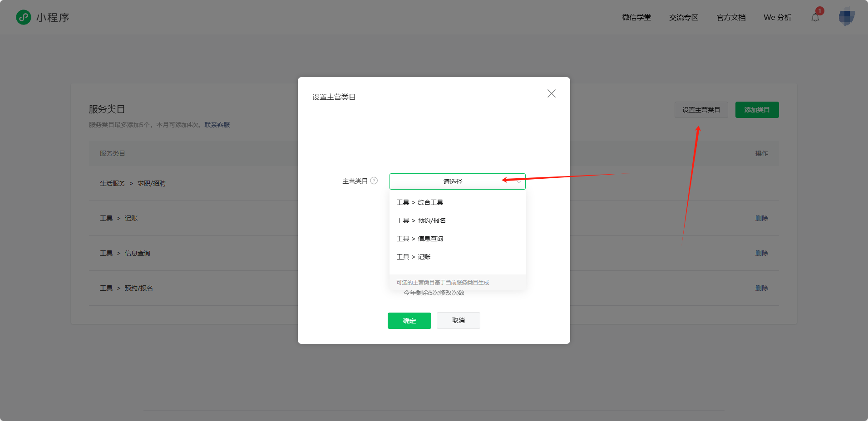This screenshot has width=868, height=421.
Task: Open the notification bell
Action: coord(815,17)
